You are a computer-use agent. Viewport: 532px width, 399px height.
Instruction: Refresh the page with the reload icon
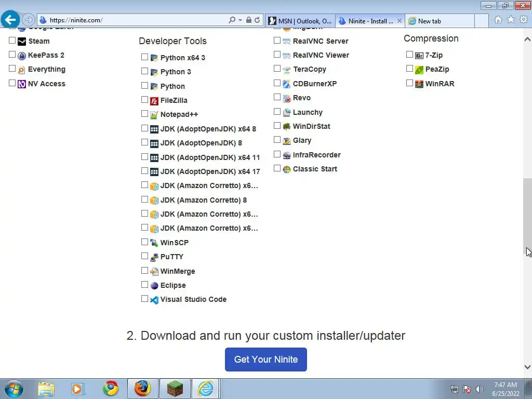[257, 20]
